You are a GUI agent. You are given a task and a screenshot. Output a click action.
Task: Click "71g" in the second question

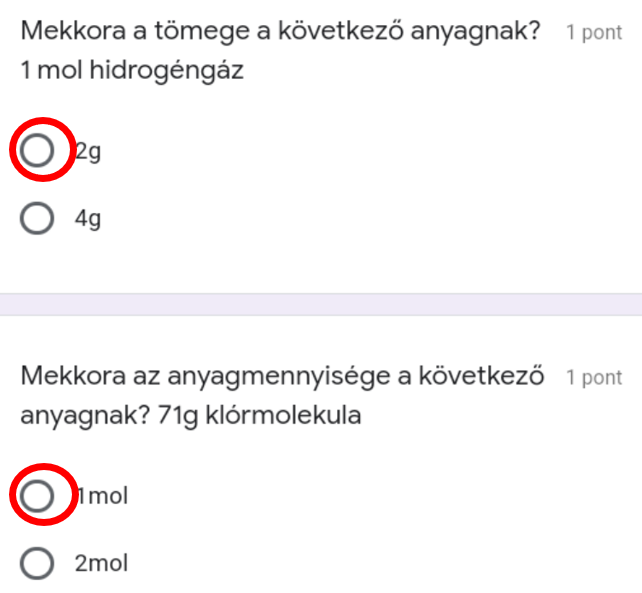tap(178, 416)
